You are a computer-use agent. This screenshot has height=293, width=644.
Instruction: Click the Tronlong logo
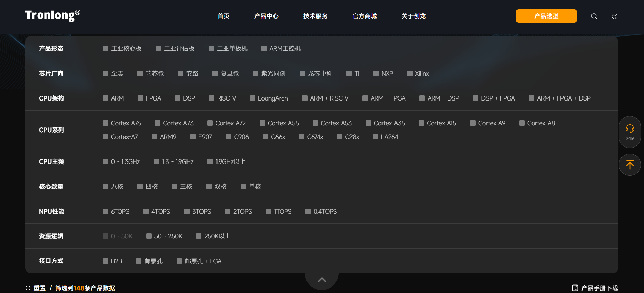click(53, 15)
